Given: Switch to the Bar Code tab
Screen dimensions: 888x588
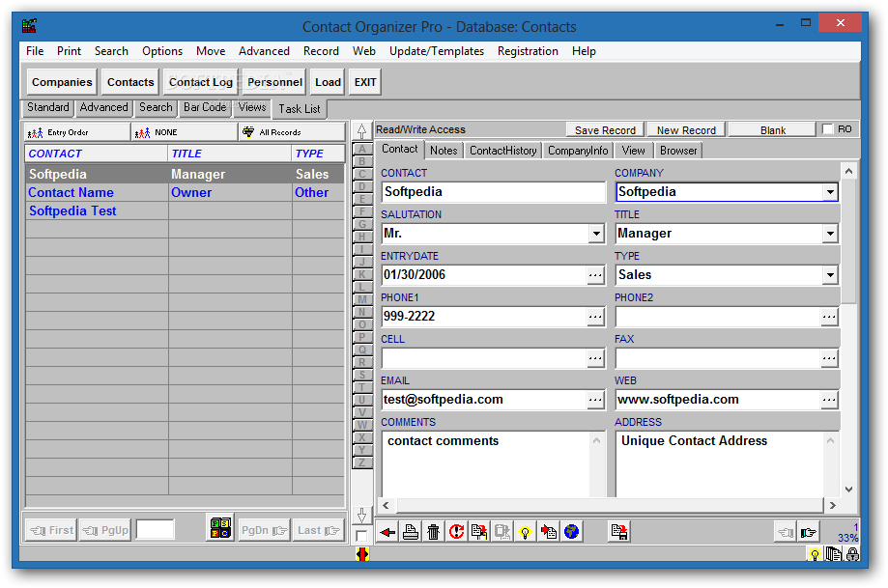Looking at the screenshot, I should pyautogui.click(x=205, y=107).
